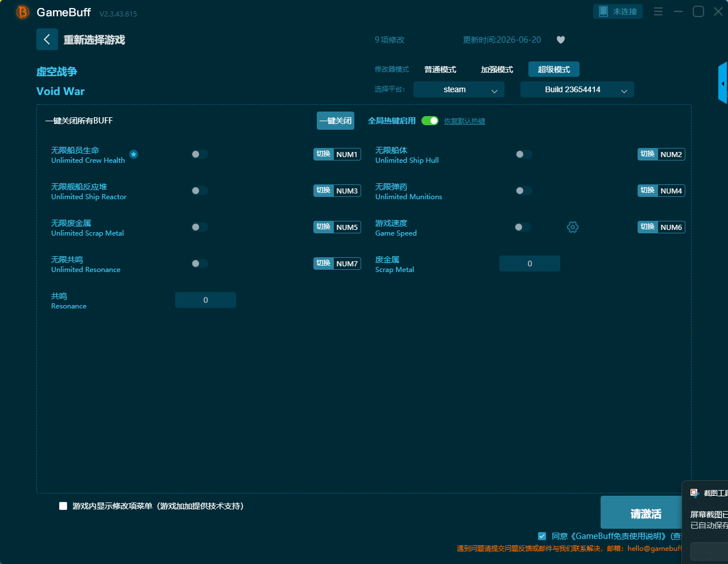
Task: Click the 切换 button for NUM7
Action: 324,264
